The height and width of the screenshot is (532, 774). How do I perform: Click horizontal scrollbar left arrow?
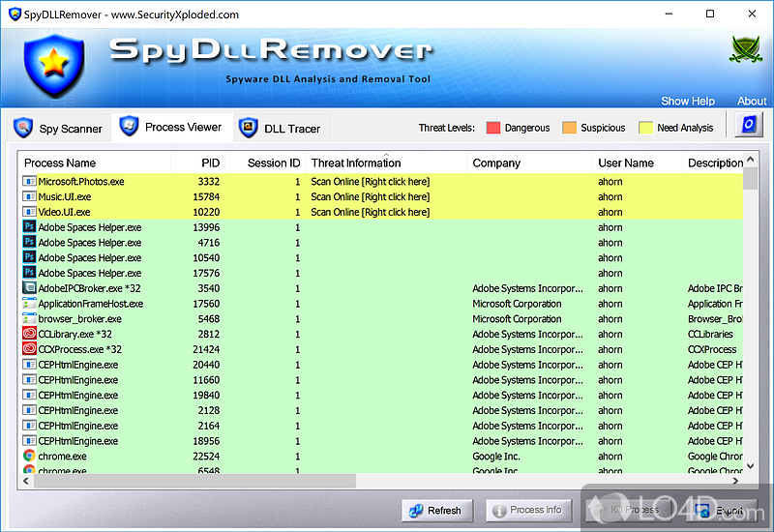[x=26, y=481]
